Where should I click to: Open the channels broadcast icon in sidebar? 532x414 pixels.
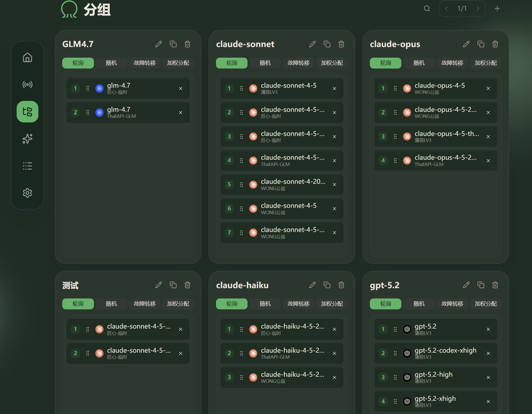coord(28,85)
